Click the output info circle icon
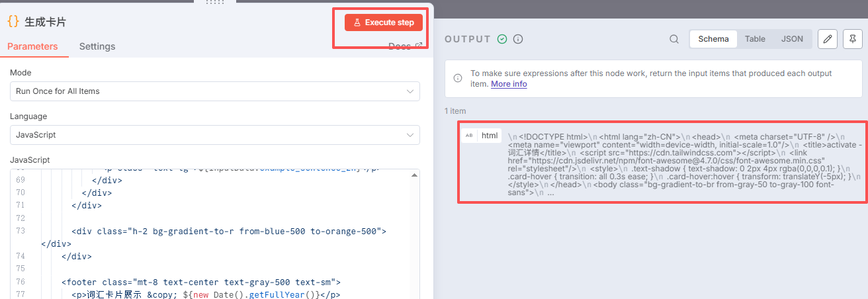The width and height of the screenshot is (868, 299). (518, 39)
